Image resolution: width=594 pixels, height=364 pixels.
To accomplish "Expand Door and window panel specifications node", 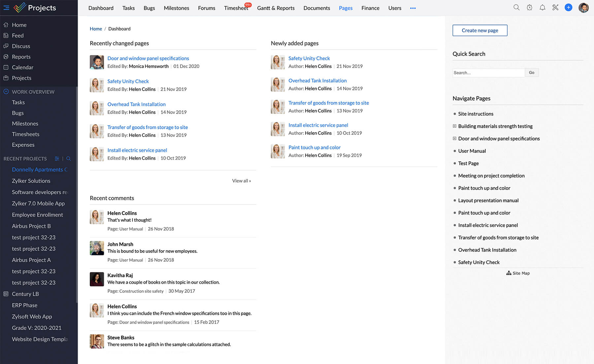I will tap(454, 139).
